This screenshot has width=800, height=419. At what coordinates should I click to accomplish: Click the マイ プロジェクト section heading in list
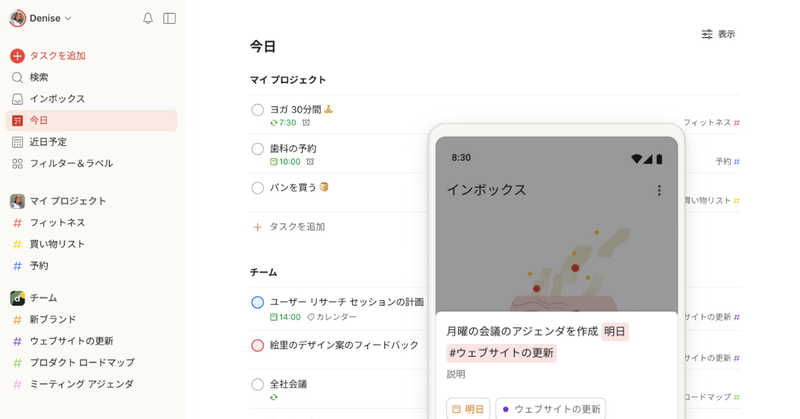tap(288, 80)
